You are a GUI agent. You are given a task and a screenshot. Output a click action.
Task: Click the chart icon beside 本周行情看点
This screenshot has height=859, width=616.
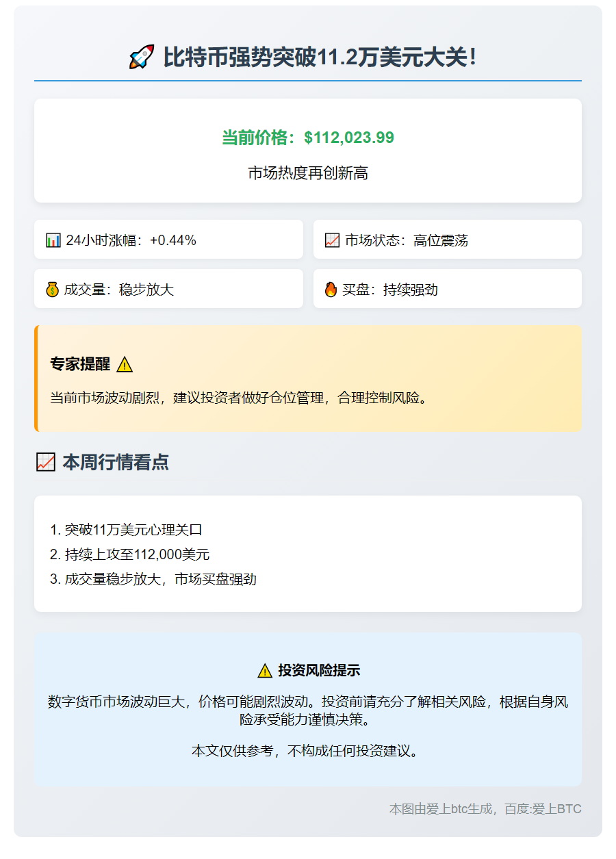[x=45, y=463]
